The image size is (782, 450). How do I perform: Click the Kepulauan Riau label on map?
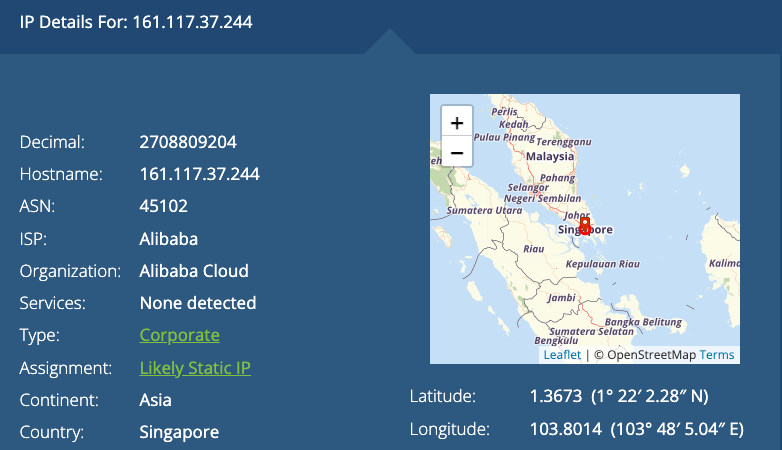pos(601,264)
